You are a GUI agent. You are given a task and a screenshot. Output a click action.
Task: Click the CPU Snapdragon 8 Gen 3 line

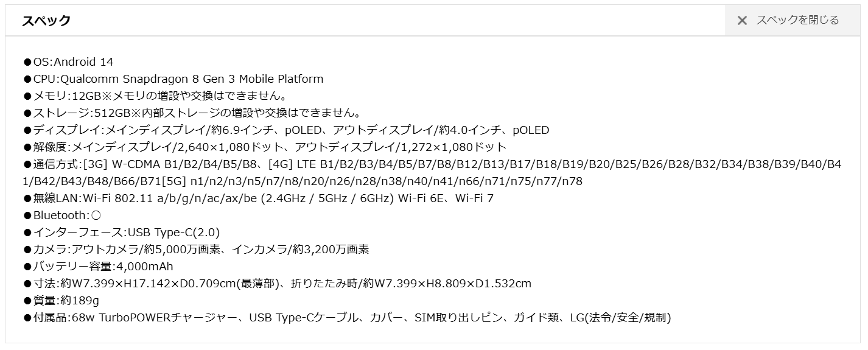[x=173, y=79]
